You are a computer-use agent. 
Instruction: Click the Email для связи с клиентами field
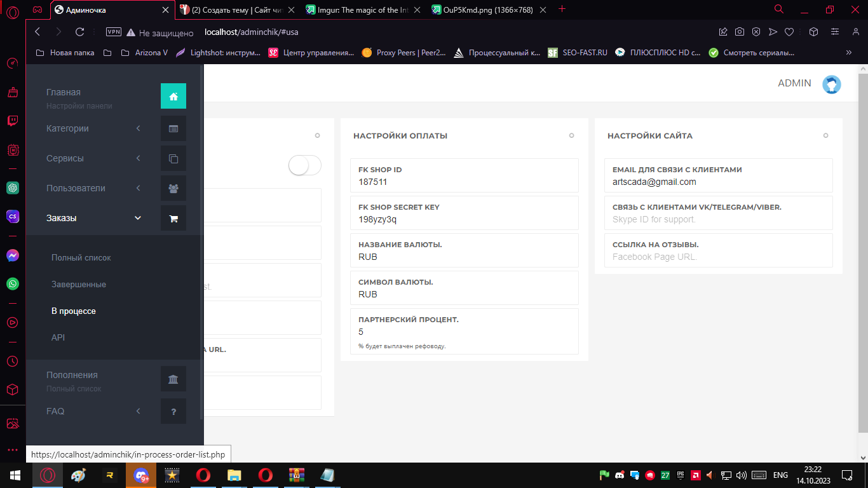tap(719, 175)
